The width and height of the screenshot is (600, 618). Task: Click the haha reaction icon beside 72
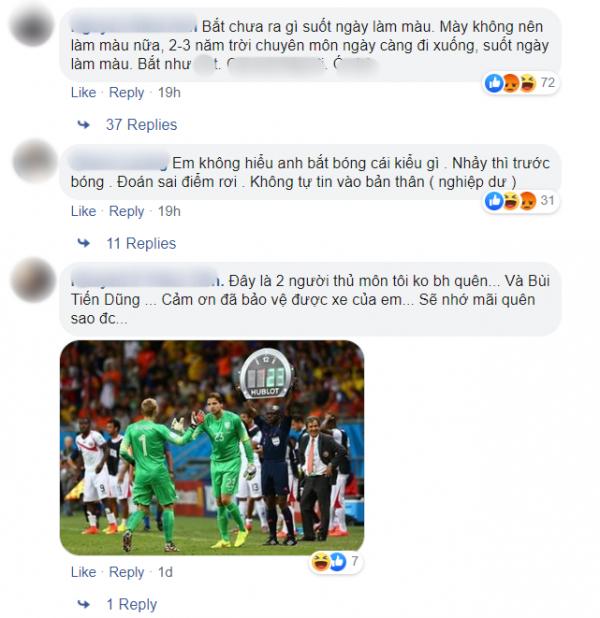[528, 83]
